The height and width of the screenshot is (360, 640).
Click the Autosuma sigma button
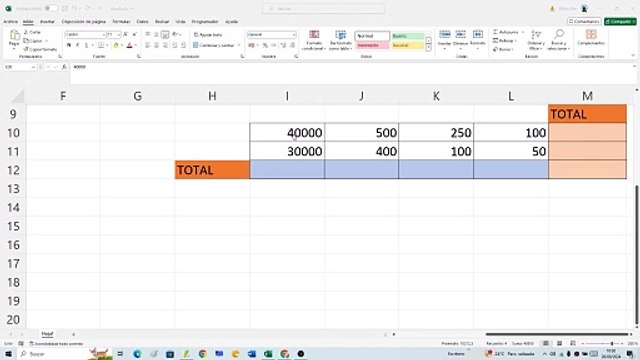coord(505,32)
